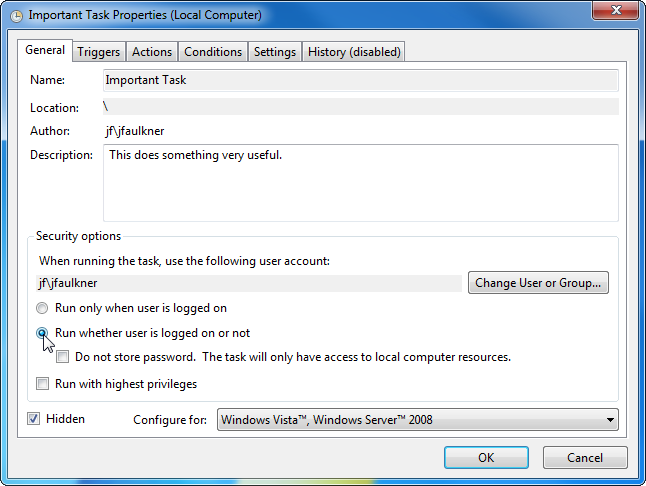The height and width of the screenshot is (486, 646).
Task: Uncheck the Hidden checkbox
Action: tap(34, 419)
